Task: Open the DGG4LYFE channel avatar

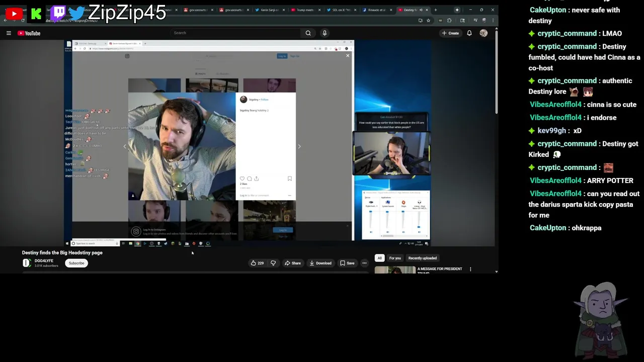Action: coord(27,263)
